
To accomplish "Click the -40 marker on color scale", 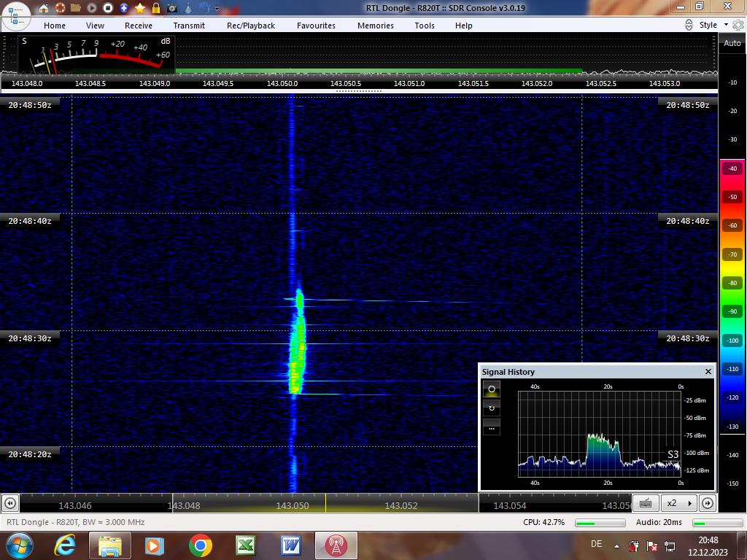I will (x=732, y=168).
